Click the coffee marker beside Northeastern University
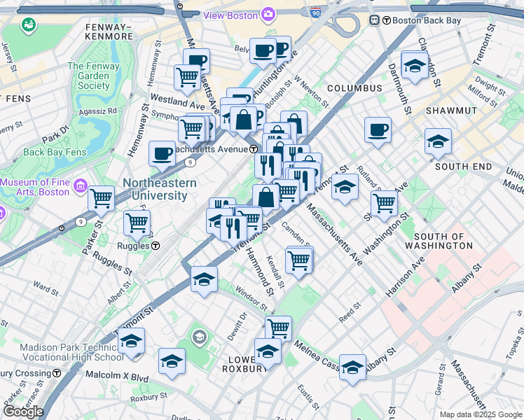The image size is (524, 420). click(x=162, y=154)
